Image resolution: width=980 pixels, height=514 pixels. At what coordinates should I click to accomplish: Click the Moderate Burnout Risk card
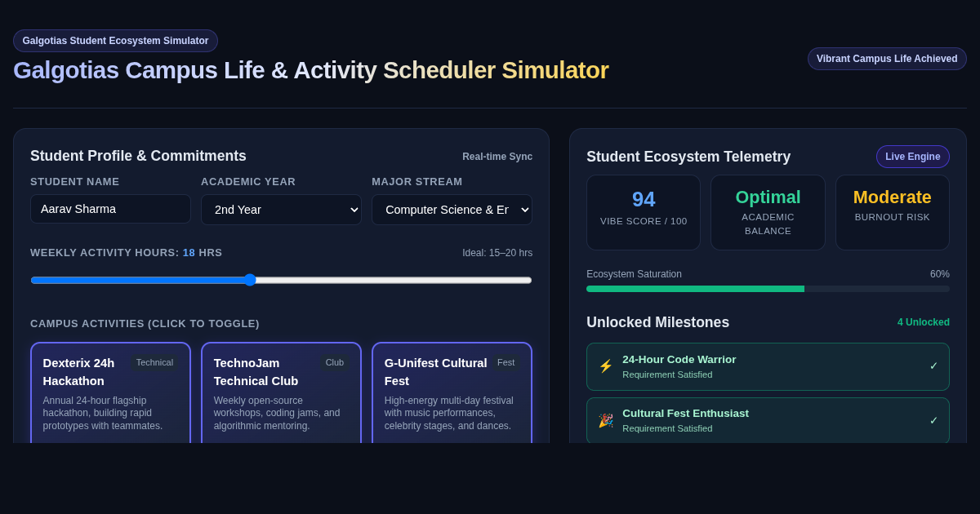point(893,212)
